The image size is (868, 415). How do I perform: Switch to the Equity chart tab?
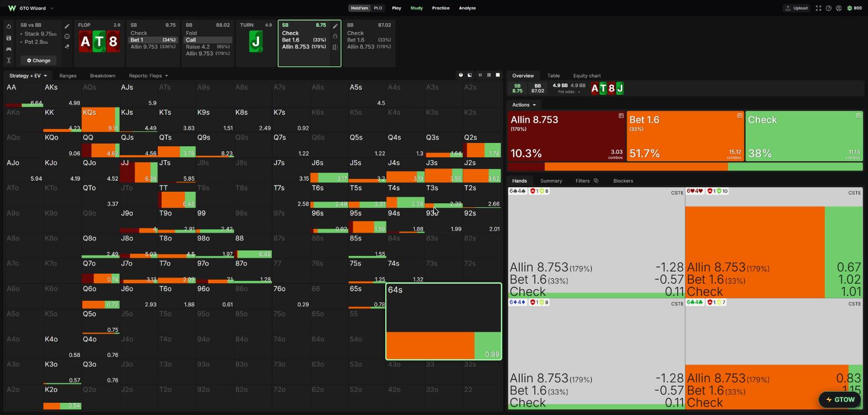point(587,76)
